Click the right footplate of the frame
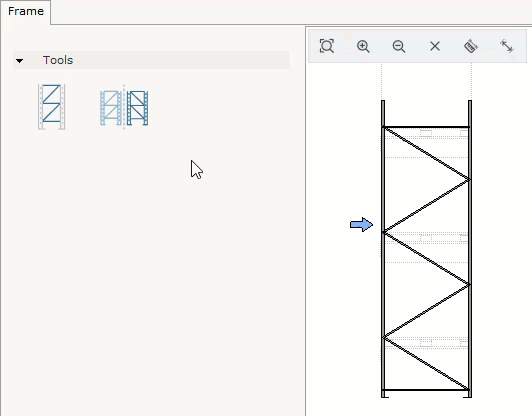Image resolution: width=532 pixels, height=416 pixels. (x=468, y=395)
